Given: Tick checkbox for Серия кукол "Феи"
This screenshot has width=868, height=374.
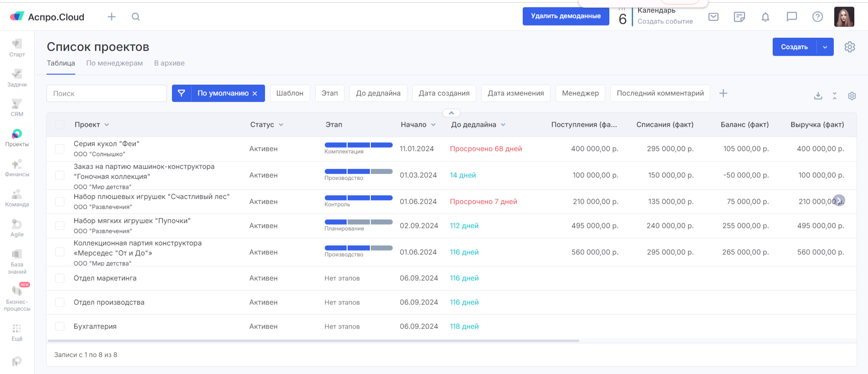Looking at the screenshot, I should tap(60, 149).
